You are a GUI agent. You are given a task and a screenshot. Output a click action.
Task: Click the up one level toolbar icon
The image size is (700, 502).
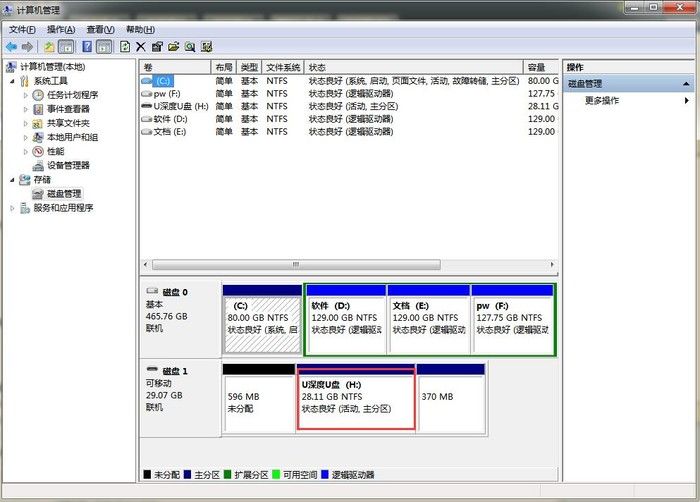[x=49, y=46]
